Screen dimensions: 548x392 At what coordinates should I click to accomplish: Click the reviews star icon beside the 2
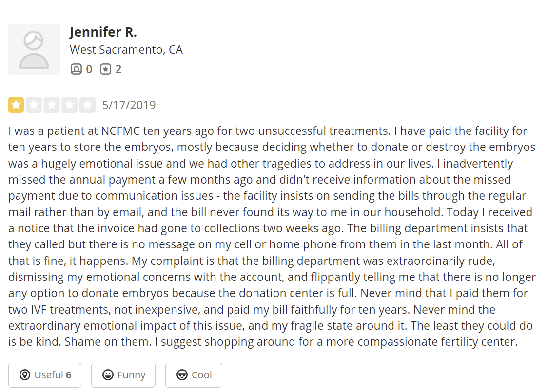(x=105, y=69)
